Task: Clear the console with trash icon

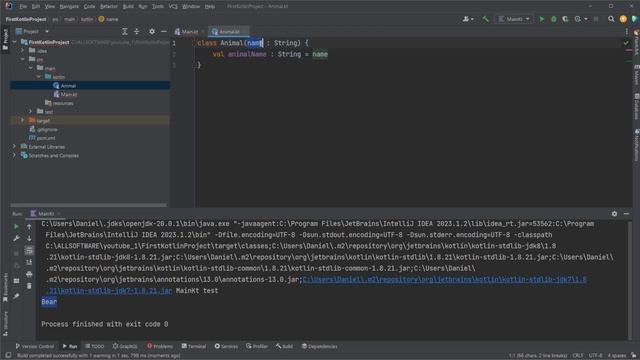Action: (x=29, y=286)
